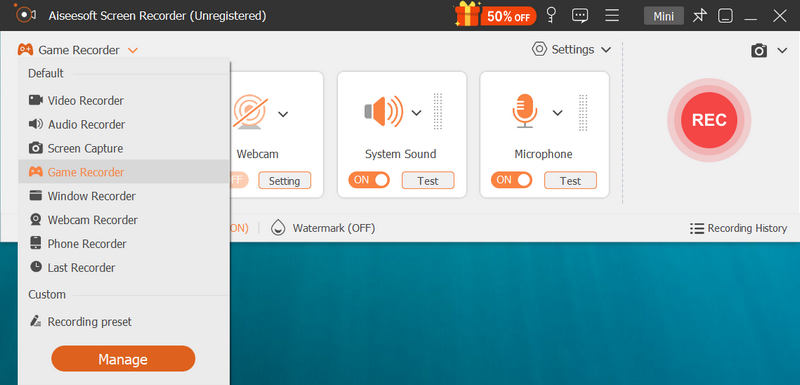Open the Watermark (OFF) setting
Screen dimensions: 800x385
click(x=334, y=228)
